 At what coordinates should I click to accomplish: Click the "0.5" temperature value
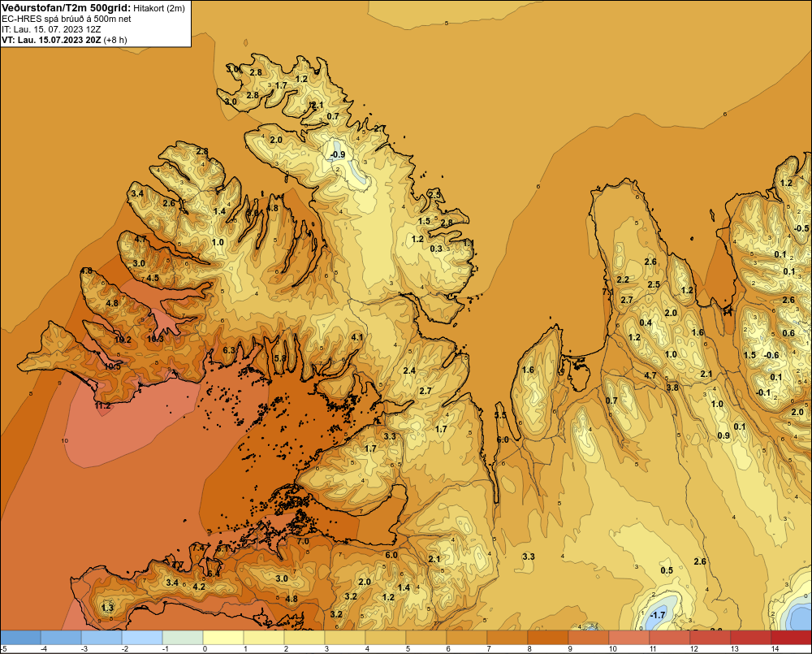coord(667,570)
